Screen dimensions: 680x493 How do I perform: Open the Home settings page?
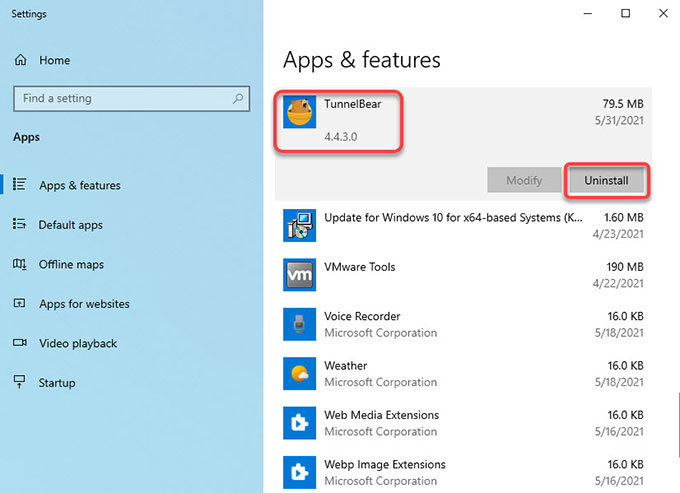tap(55, 60)
